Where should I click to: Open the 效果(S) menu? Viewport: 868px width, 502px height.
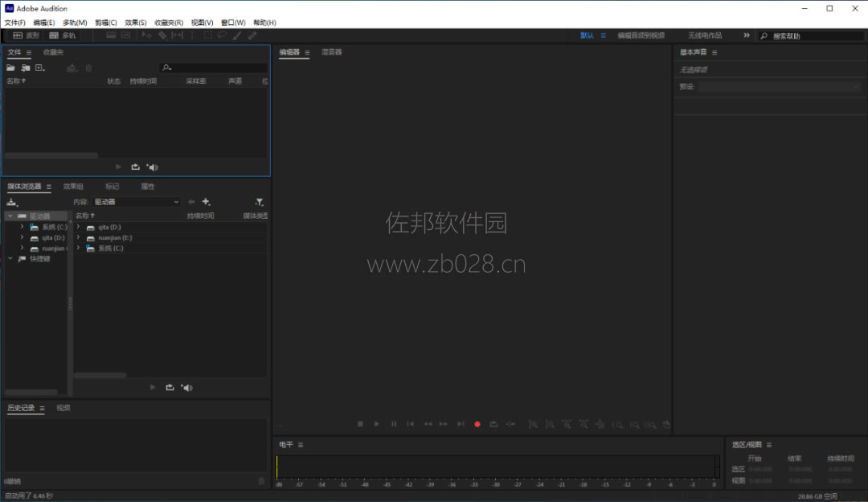(136, 23)
